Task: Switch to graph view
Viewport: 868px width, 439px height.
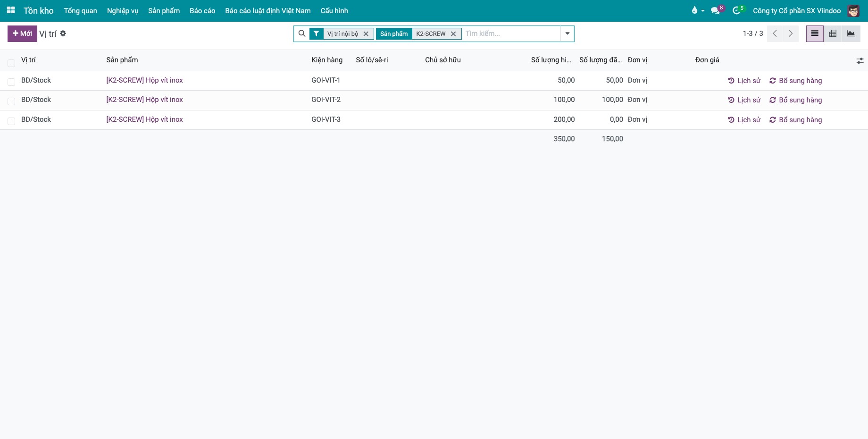Action: pyautogui.click(x=851, y=34)
